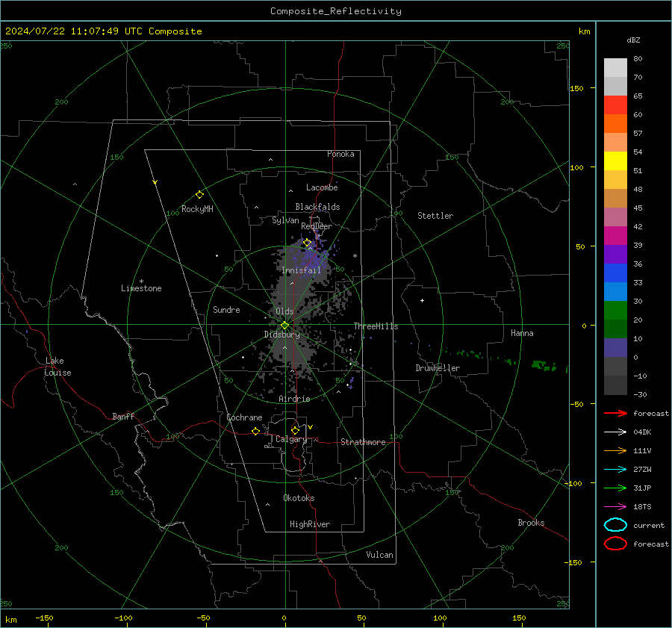Click the yellow diamond marker above Calgary

(295, 430)
